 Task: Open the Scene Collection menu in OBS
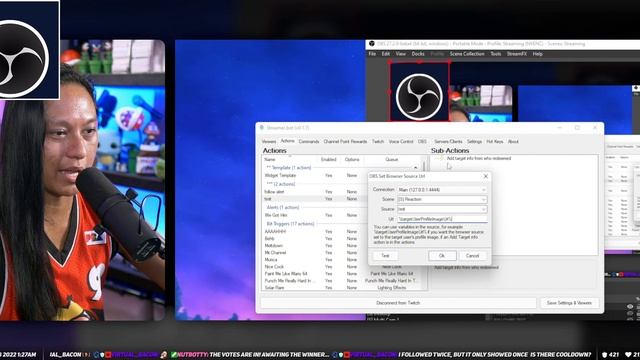point(467,54)
